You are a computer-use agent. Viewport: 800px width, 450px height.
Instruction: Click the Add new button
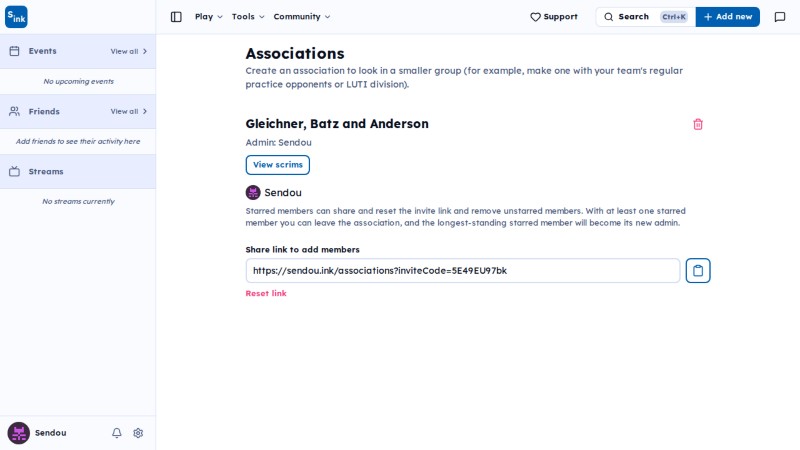[x=728, y=17]
